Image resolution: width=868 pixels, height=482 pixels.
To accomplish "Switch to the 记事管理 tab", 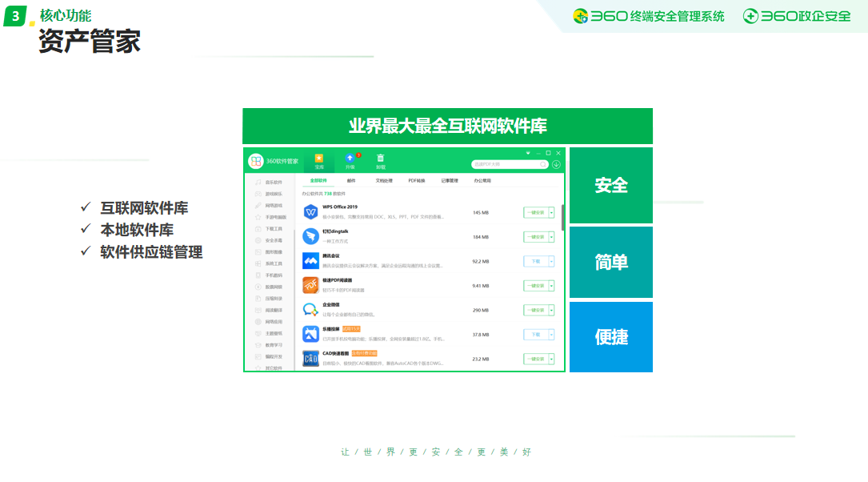I will 450,181.
